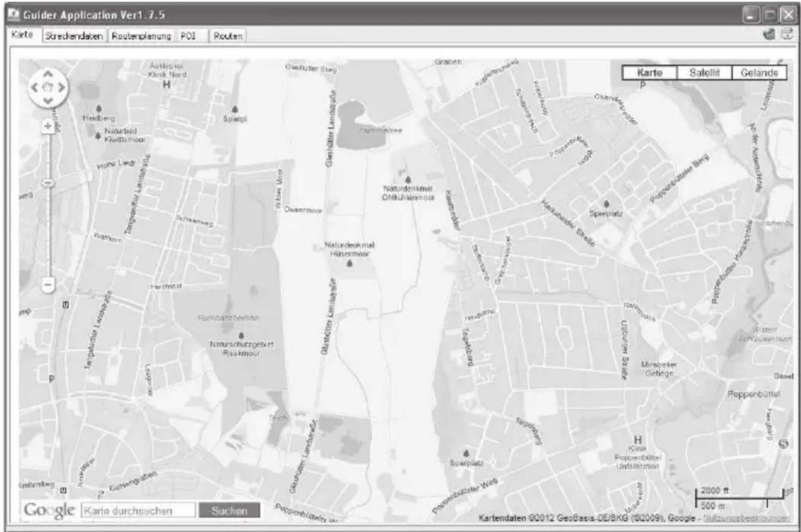Open the Routen tab
Image resolution: width=801 pixels, height=532 pixels.
[x=228, y=36]
